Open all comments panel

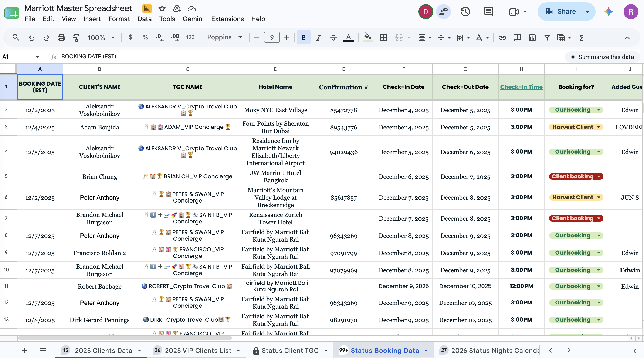488,11
